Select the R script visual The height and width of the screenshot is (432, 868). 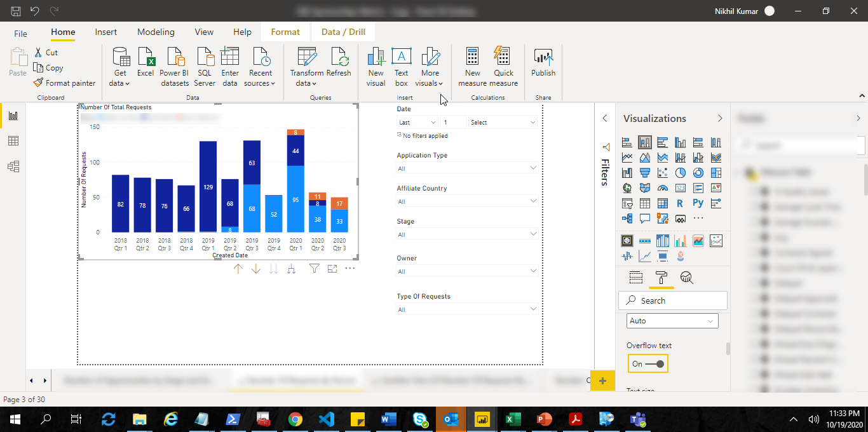click(x=681, y=203)
